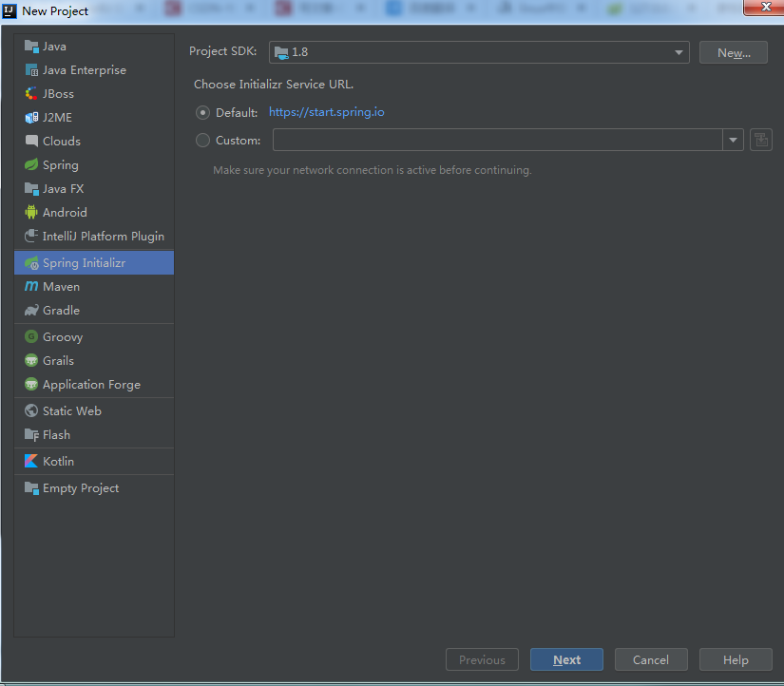Select the Custom service URL radio button

(x=202, y=141)
